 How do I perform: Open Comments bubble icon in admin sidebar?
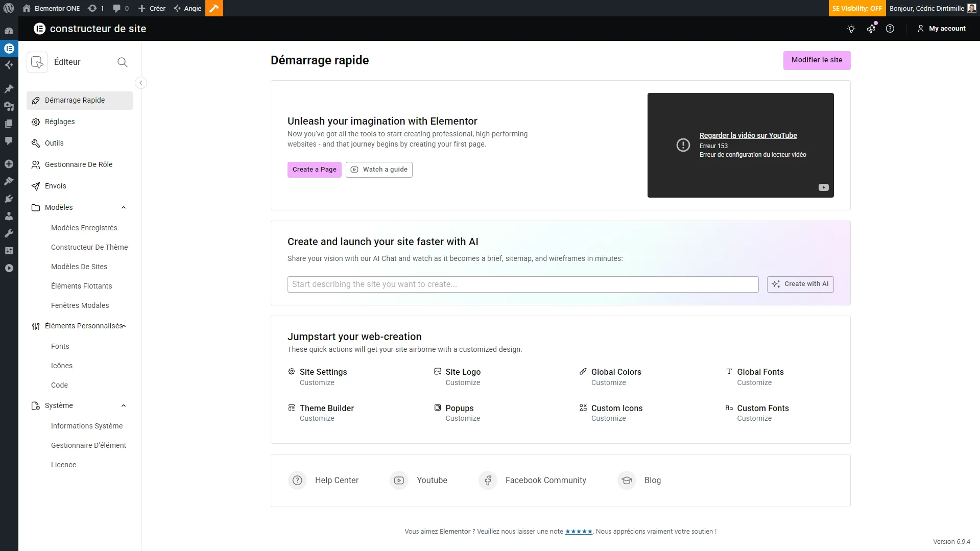tap(9, 141)
